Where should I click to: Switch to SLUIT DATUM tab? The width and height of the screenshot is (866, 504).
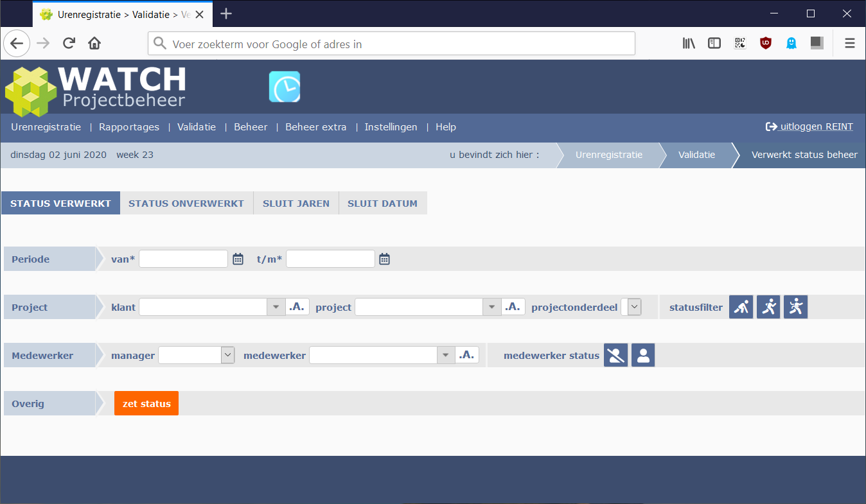pyautogui.click(x=383, y=204)
